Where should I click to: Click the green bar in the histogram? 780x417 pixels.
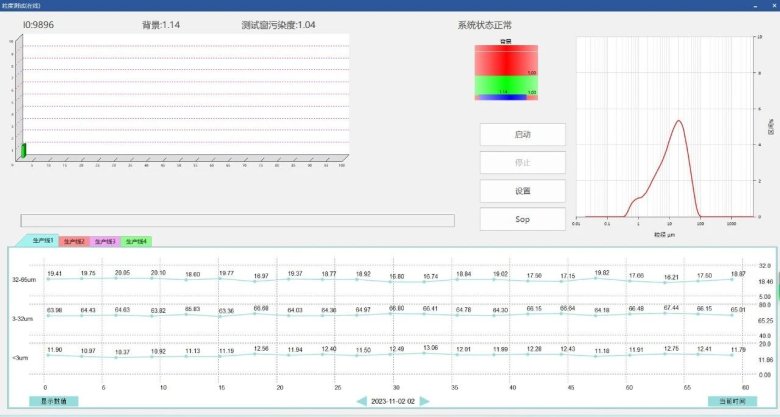23,150
